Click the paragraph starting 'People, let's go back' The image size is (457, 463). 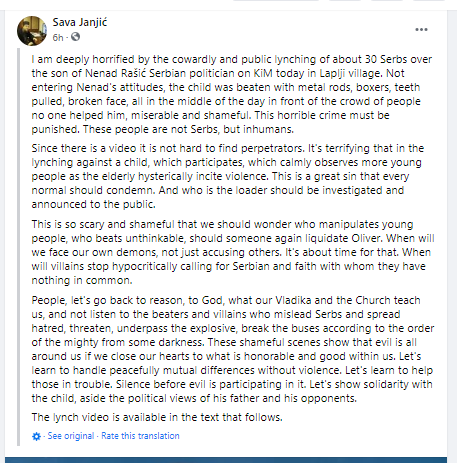coord(233,349)
